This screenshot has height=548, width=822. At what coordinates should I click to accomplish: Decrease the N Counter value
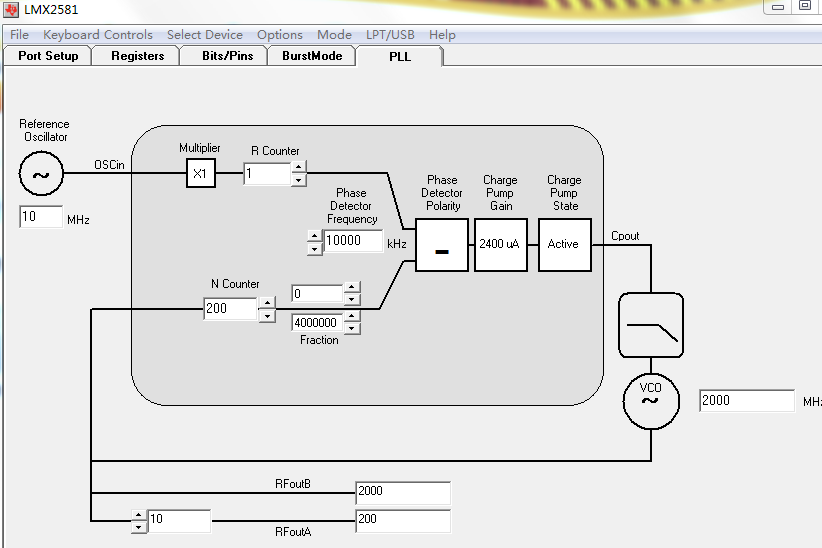click(x=267, y=316)
